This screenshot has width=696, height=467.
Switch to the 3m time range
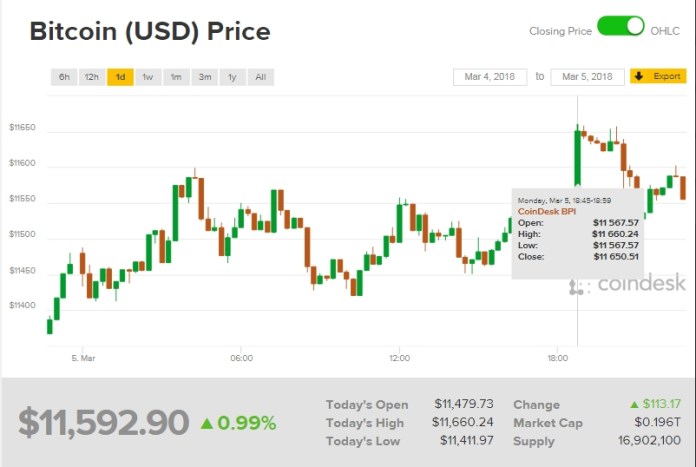tap(204, 77)
